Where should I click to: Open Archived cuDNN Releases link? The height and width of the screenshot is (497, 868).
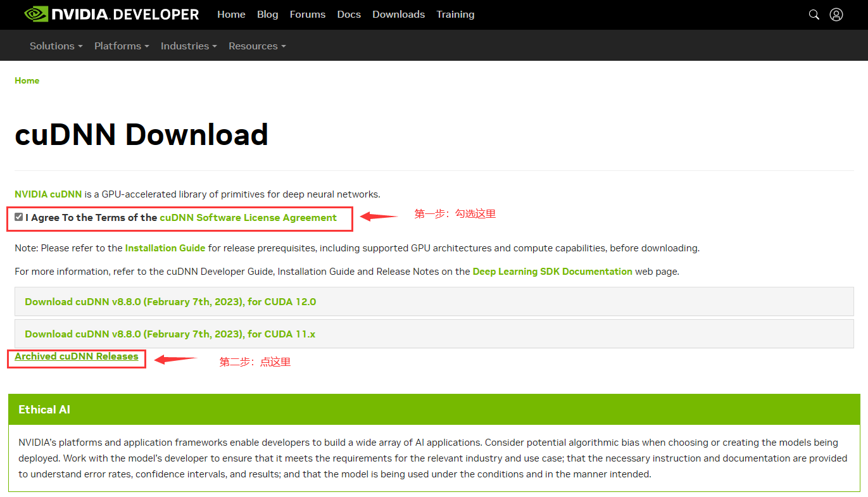[77, 356]
